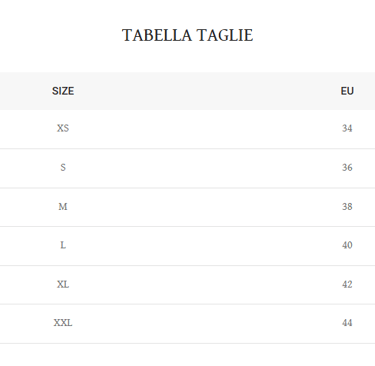Click the empty middle of XXL row
Screen dimensions: 375x366
pos(205,324)
